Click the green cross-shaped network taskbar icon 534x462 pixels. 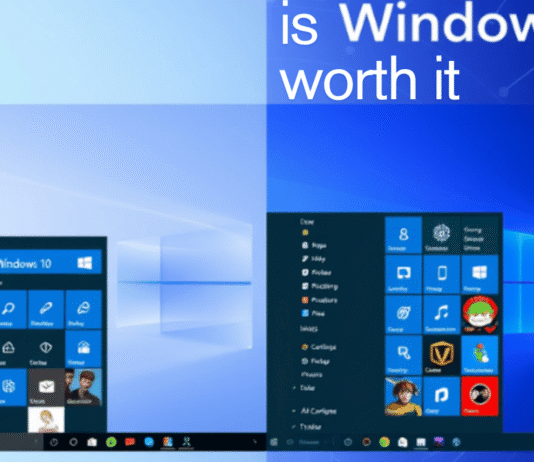tap(186, 442)
